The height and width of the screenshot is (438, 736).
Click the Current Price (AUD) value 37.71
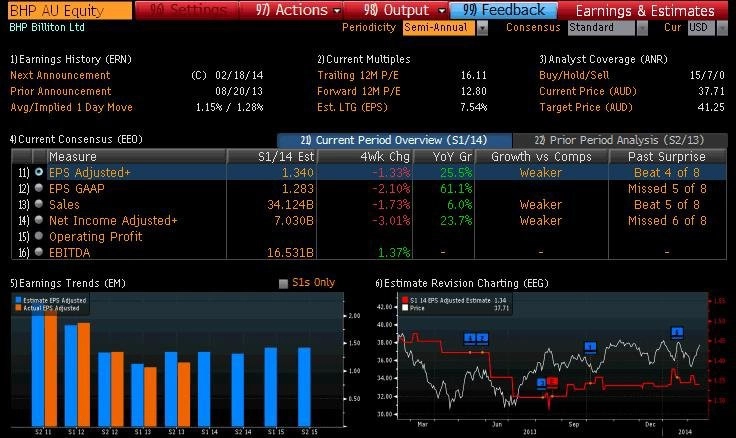click(x=711, y=91)
